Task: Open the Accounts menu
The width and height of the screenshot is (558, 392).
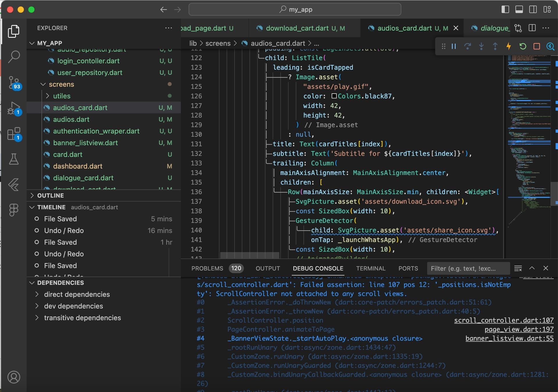Action: [x=14, y=377]
